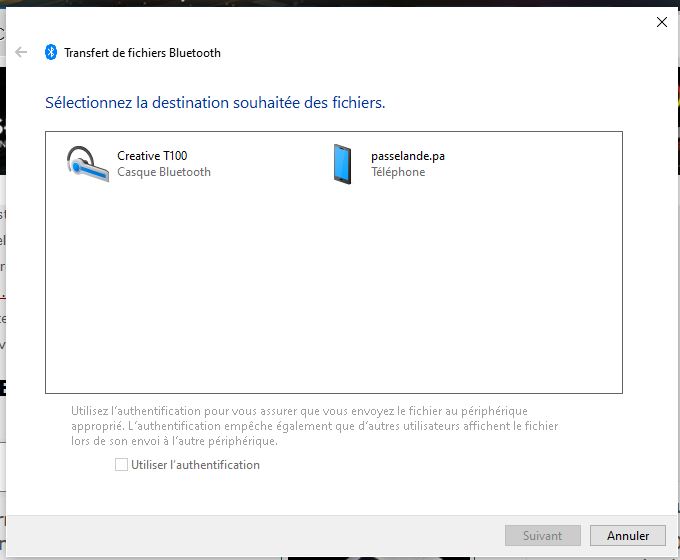
Task: Cancel the transfer with Annuler
Action: click(x=627, y=536)
